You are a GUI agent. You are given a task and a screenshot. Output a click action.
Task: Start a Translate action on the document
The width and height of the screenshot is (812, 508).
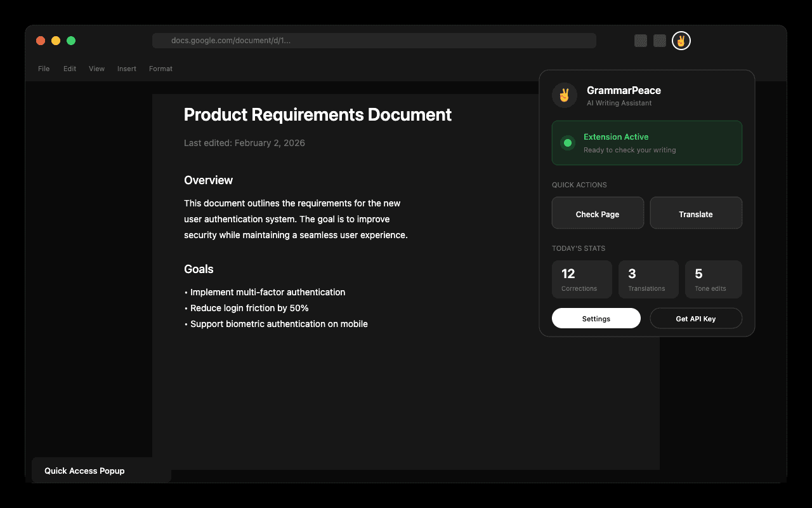(x=696, y=213)
